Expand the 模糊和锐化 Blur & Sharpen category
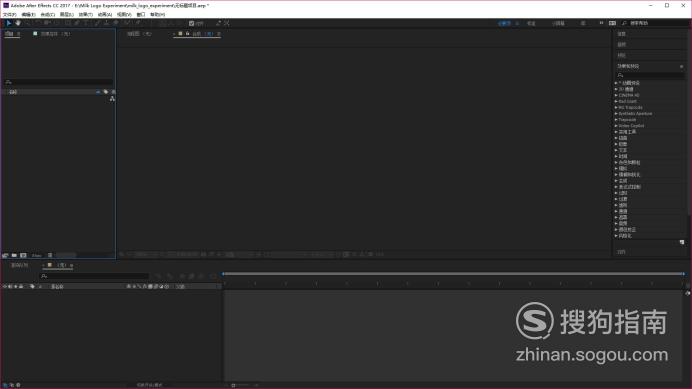This screenshot has height=389, width=692. pos(616,175)
